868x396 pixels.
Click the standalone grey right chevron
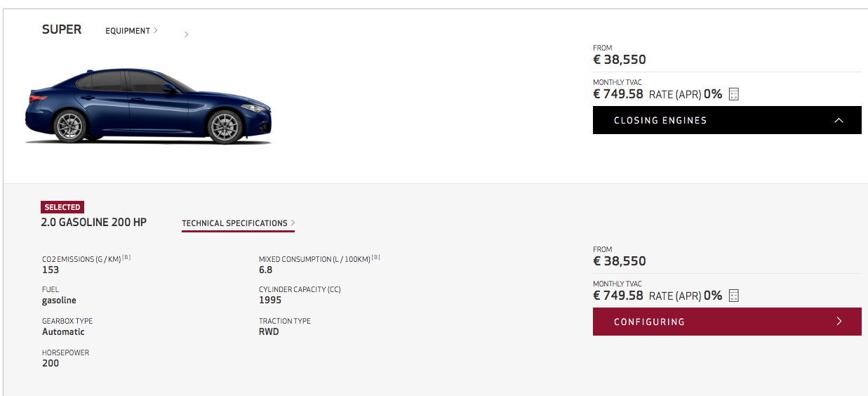coord(186,34)
